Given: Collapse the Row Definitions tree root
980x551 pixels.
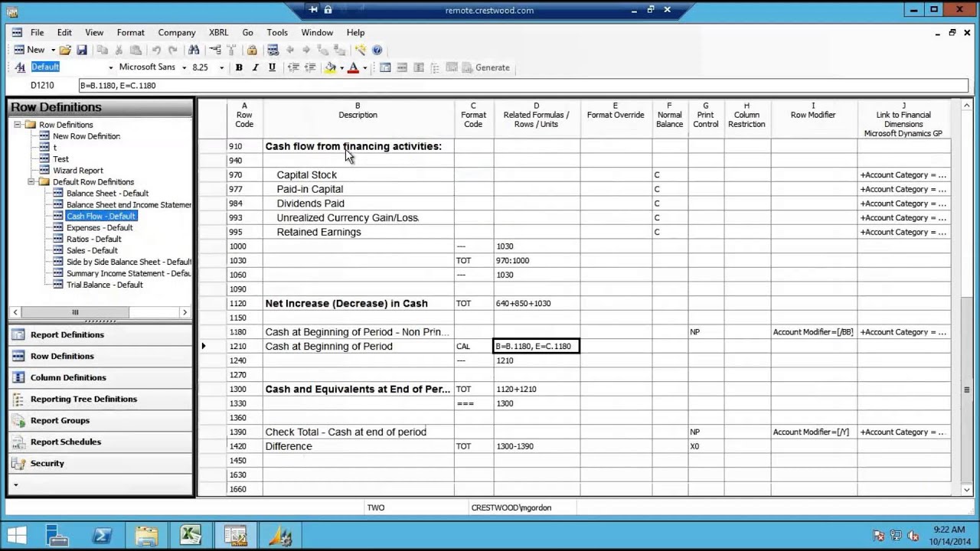Looking at the screenshot, I should pyautogui.click(x=18, y=125).
